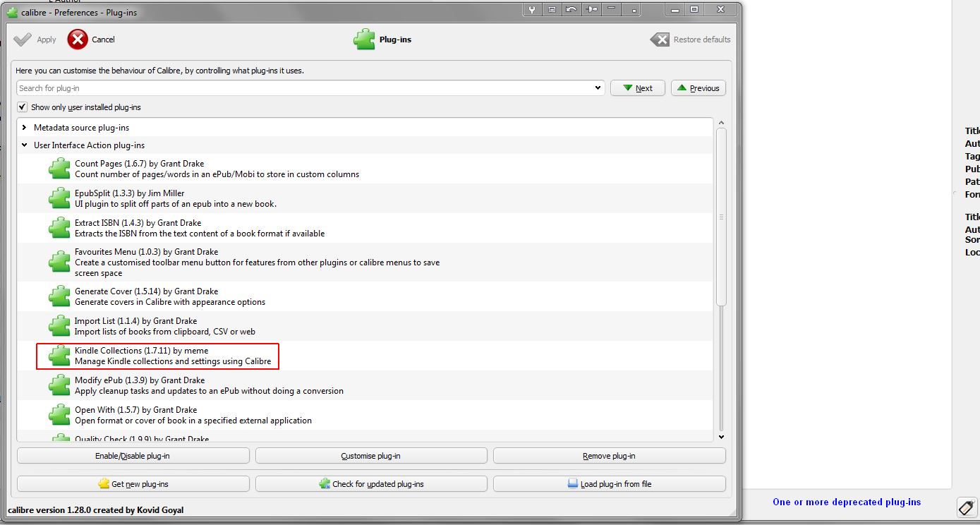Click the Import List plug-in icon

[59, 326]
